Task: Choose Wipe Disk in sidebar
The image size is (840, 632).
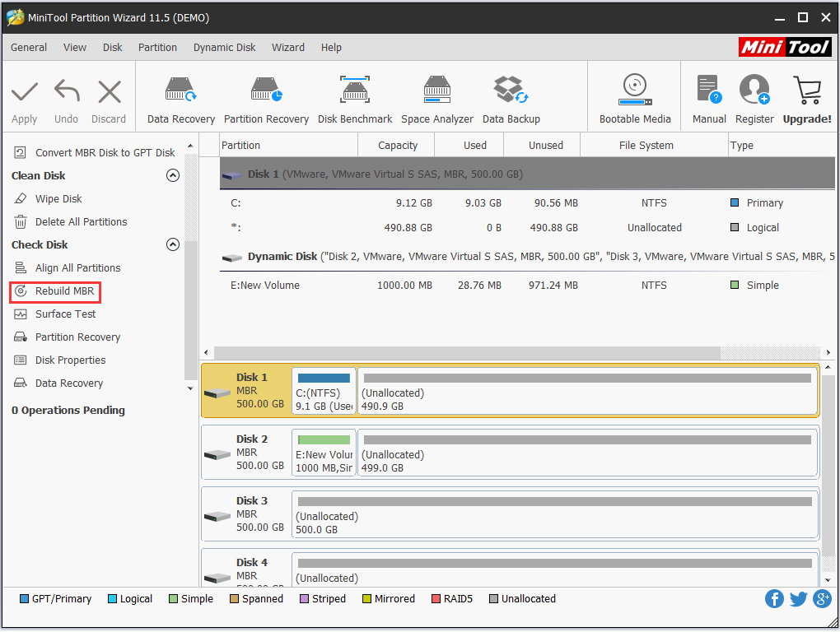Action: pyautogui.click(x=48, y=198)
